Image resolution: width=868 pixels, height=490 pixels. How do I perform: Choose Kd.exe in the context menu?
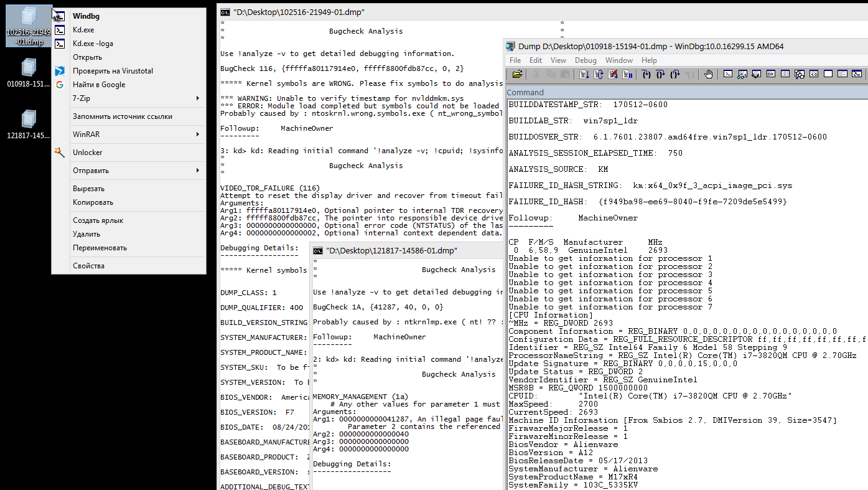point(129,30)
